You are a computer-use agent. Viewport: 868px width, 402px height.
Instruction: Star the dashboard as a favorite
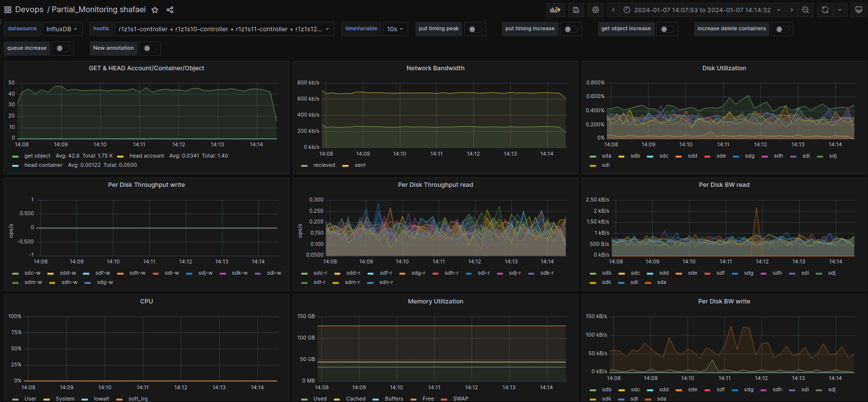pyautogui.click(x=155, y=10)
